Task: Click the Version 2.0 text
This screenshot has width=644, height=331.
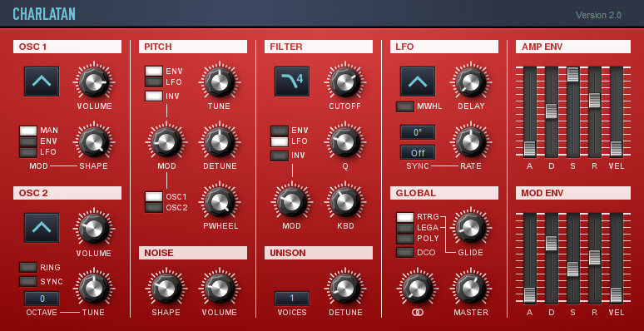Action: point(598,15)
